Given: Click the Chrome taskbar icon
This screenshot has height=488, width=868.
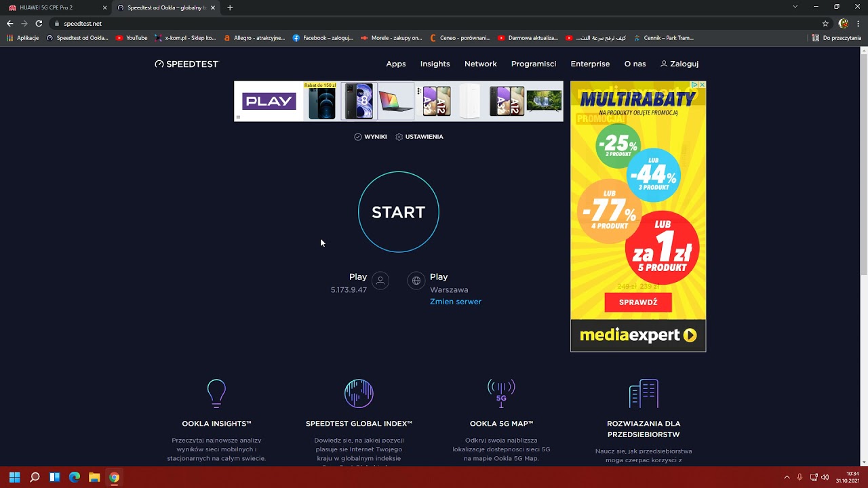Looking at the screenshot, I should click(x=114, y=477).
